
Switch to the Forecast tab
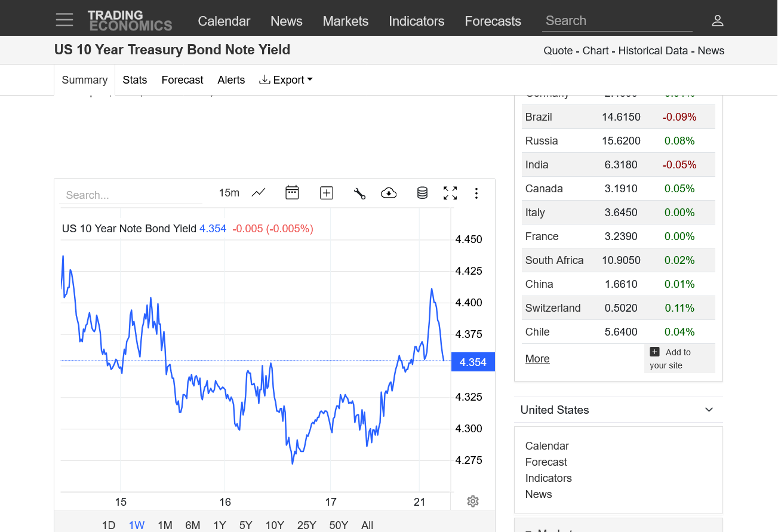click(182, 80)
